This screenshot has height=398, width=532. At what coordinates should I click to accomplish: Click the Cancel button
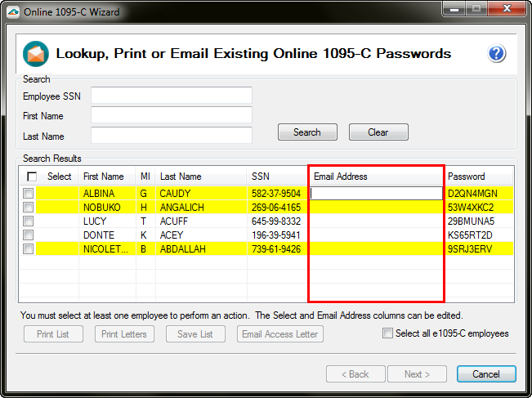point(486,374)
